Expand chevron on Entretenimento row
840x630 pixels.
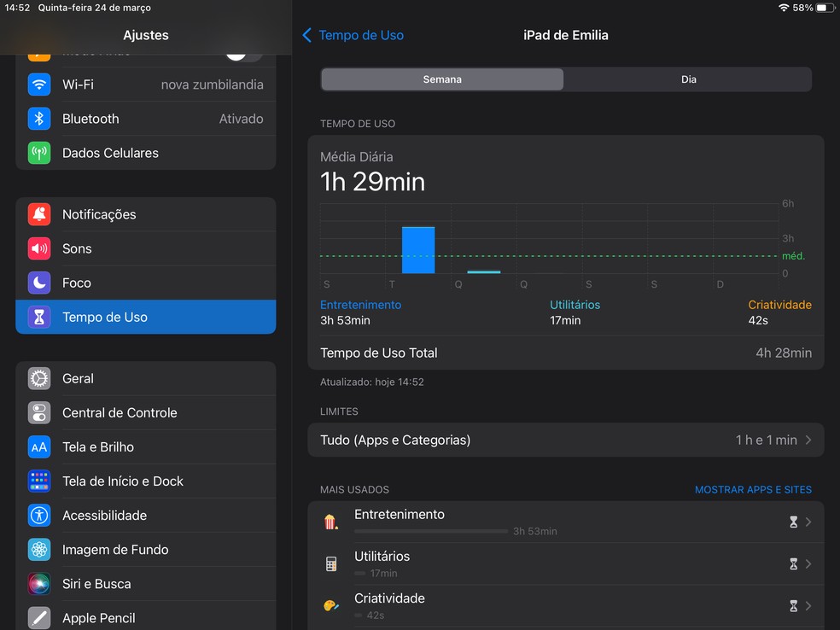pos(808,522)
